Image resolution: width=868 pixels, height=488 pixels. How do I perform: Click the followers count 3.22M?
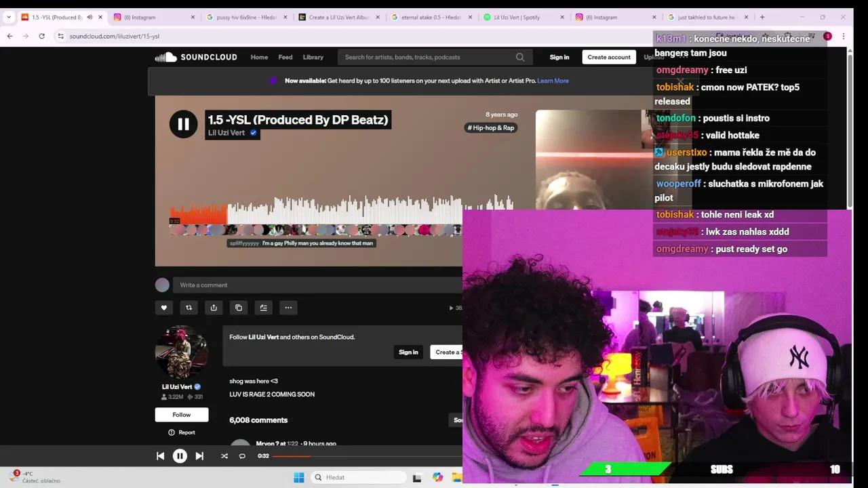(172, 397)
